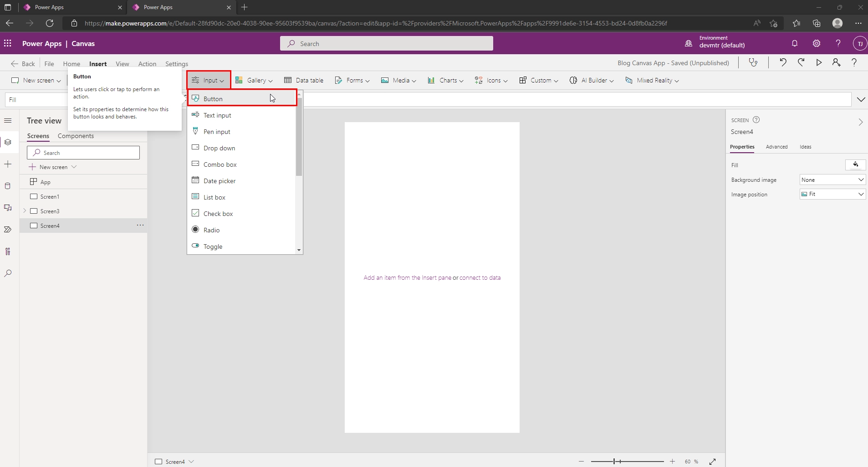Collapse the properties pane chevron
Screen dimensions: 868x467
[860, 122]
